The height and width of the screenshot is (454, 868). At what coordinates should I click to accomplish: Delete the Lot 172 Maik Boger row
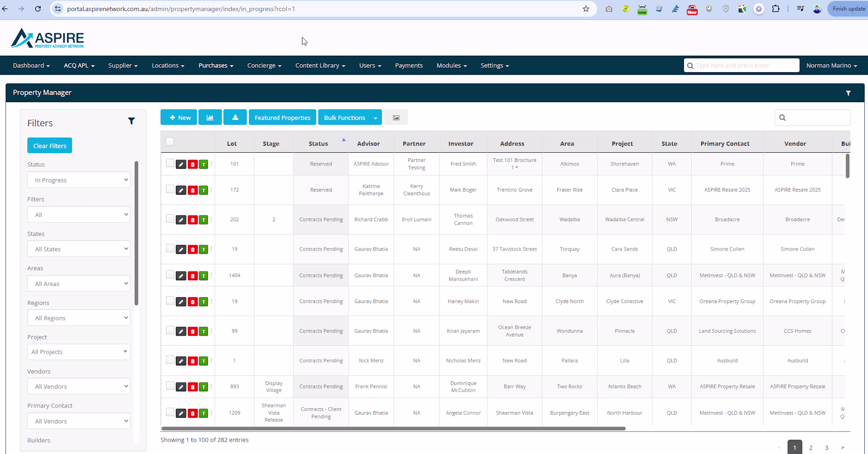192,190
